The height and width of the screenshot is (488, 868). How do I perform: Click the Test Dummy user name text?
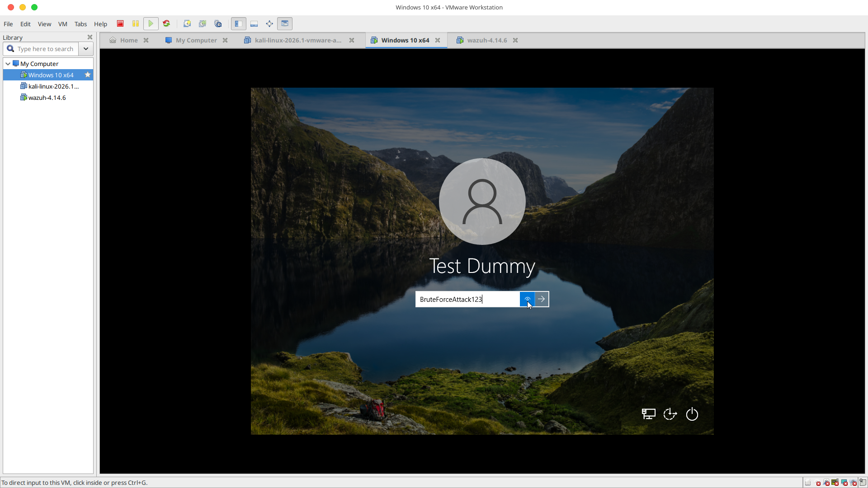coord(482,266)
